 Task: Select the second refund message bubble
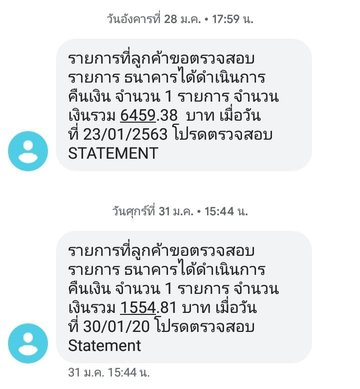[184, 297]
